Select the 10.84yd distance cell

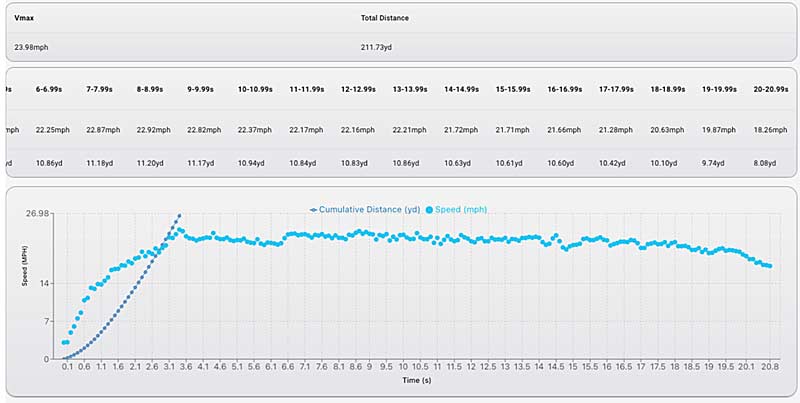pos(303,163)
